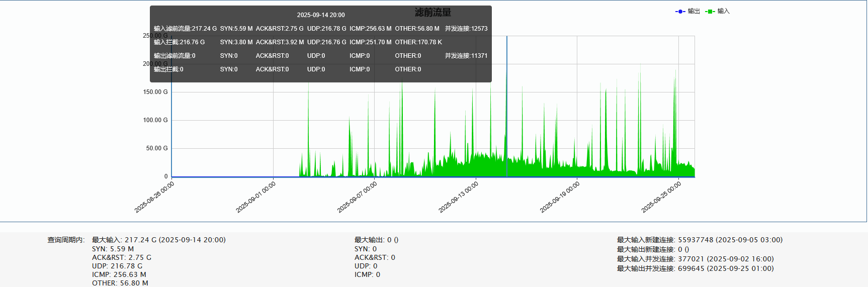Click the 最大输入并发连接 377021 statistic
Screen dimensions: 868x287
pos(695,259)
